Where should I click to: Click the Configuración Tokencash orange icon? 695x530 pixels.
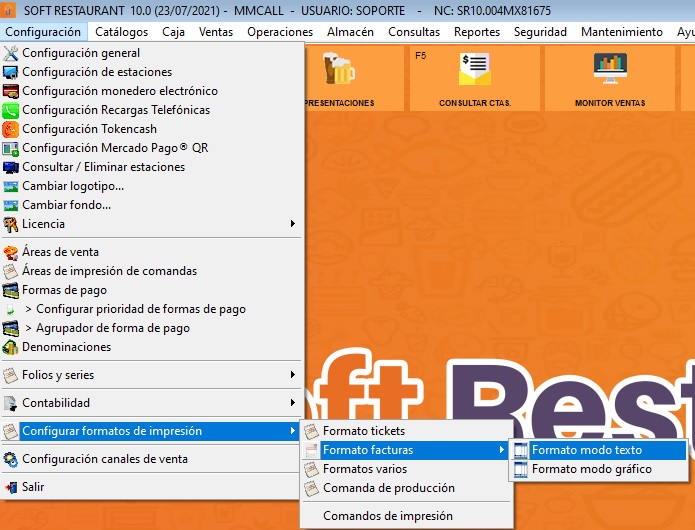11,129
